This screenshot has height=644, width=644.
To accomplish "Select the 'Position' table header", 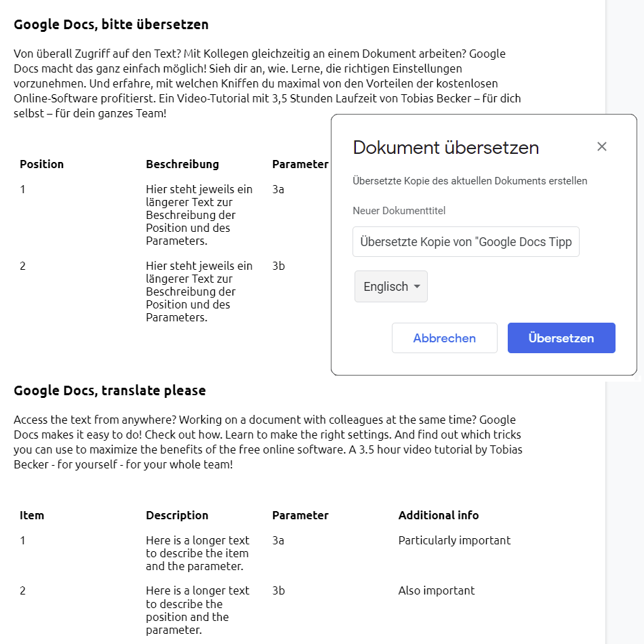I will (x=42, y=164).
